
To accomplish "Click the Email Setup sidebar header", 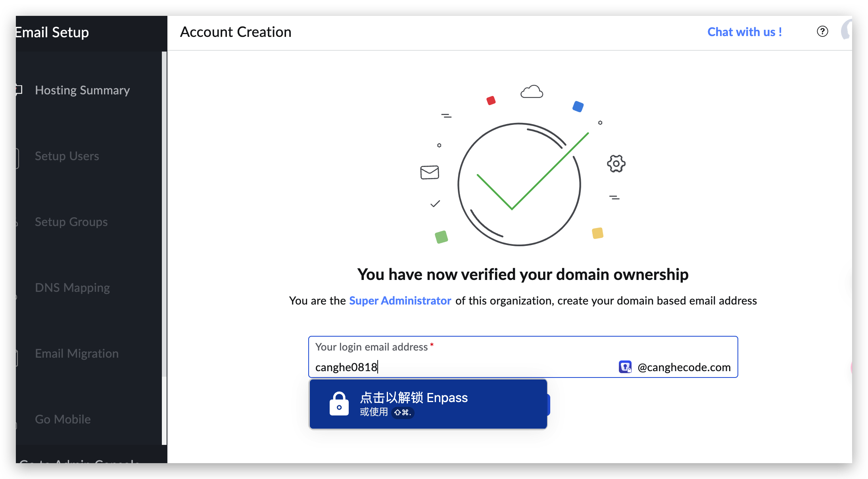I will click(x=52, y=32).
